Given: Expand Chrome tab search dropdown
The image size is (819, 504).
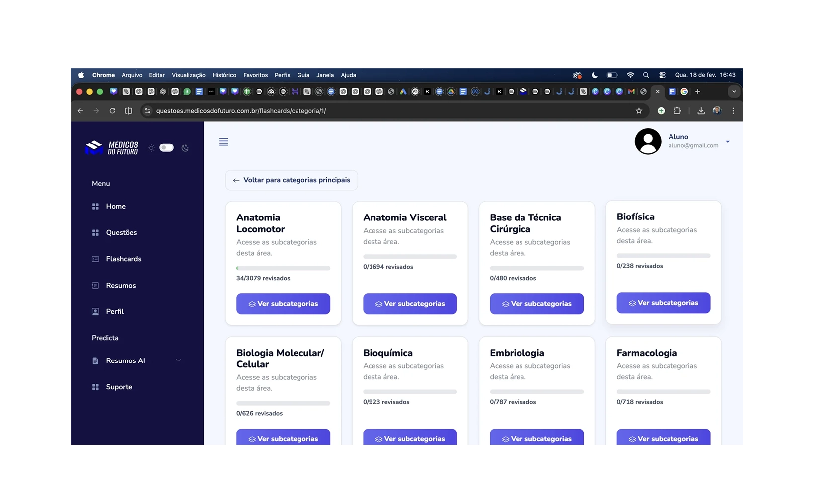Looking at the screenshot, I should coord(734,92).
